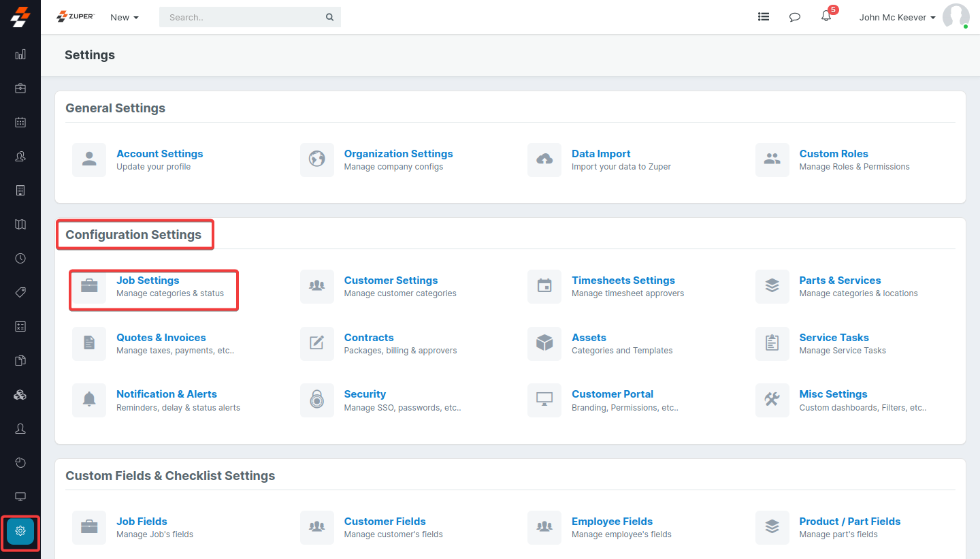Click the search magnifier icon
The height and width of the screenshot is (559, 980).
pos(329,17)
